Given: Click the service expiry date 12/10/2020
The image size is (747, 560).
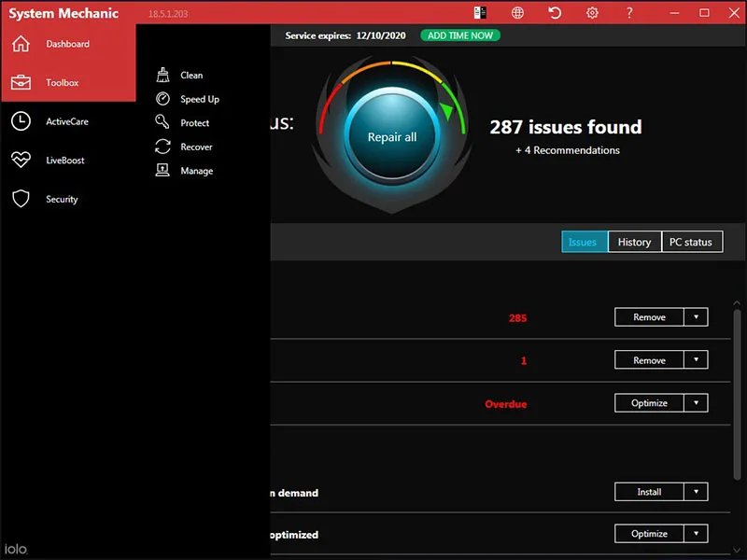Looking at the screenshot, I should click(381, 35).
